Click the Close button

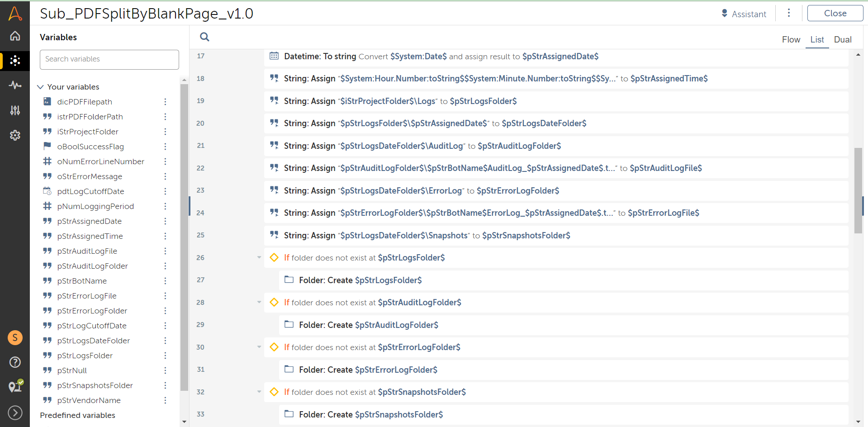coord(835,14)
